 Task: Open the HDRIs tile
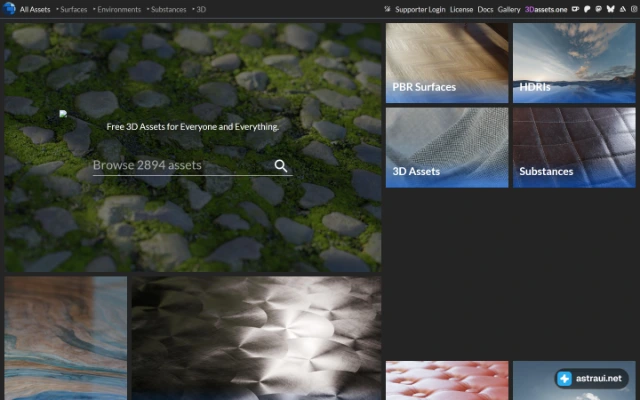[x=574, y=63]
